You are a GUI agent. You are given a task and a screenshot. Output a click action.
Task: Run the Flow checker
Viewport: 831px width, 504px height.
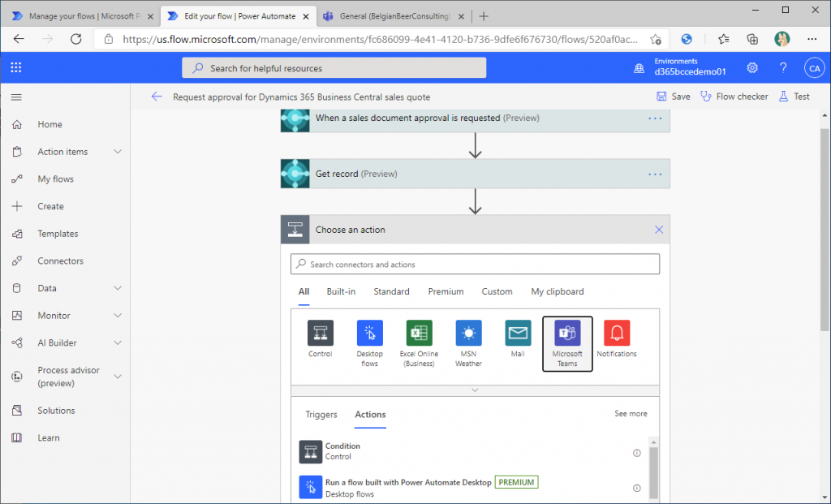pyautogui.click(x=734, y=97)
